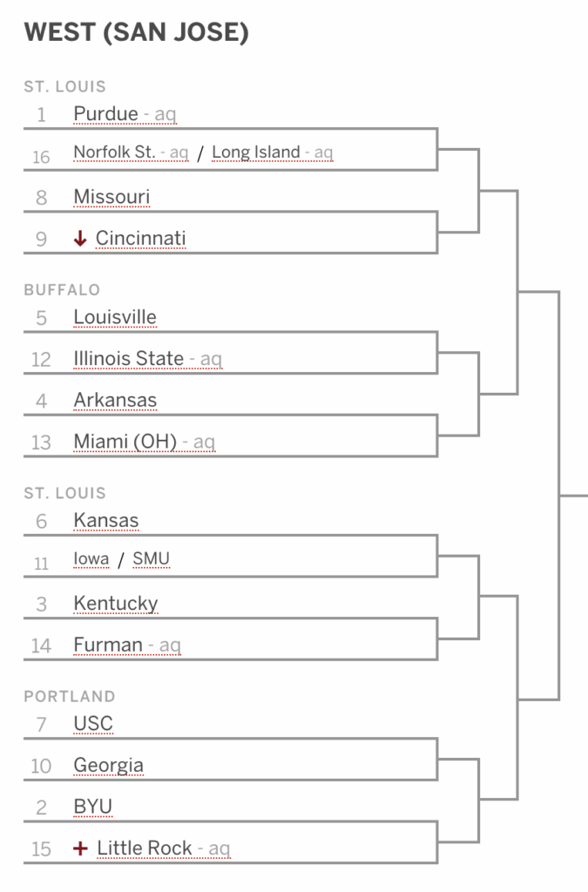Image resolution: width=588 pixels, height=892 pixels.
Task: Select the Georgia team link
Action: pyautogui.click(x=109, y=766)
